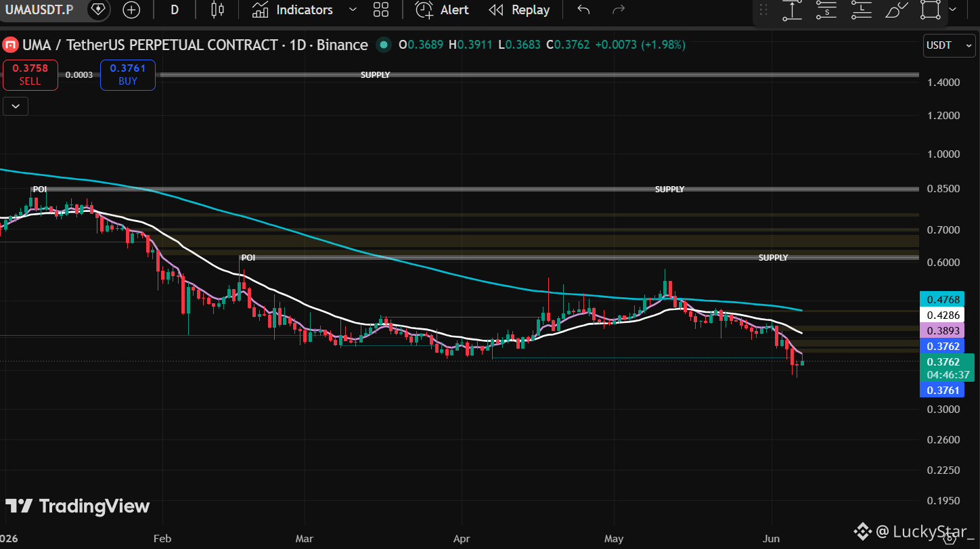The width and height of the screenshot is (980, 549).
Task: Click the 1.4000 price axis tick
Action: 944,83
